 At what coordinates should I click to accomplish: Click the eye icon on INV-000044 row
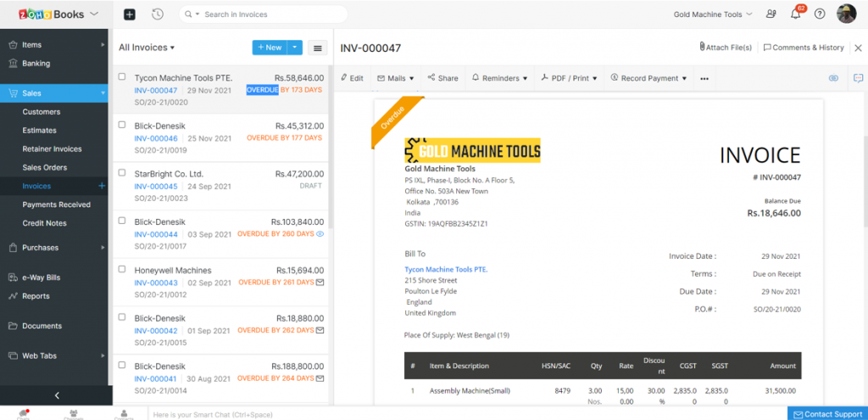click(320, 234)
